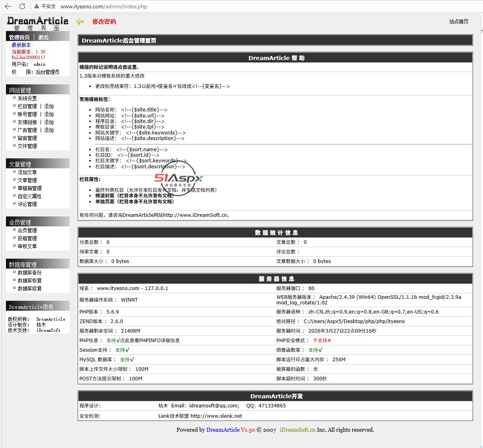Click iDreamSoft.cn link in footer
This screenshot has width=483, height=448.
pyautogui.click(x=297, y=430)
